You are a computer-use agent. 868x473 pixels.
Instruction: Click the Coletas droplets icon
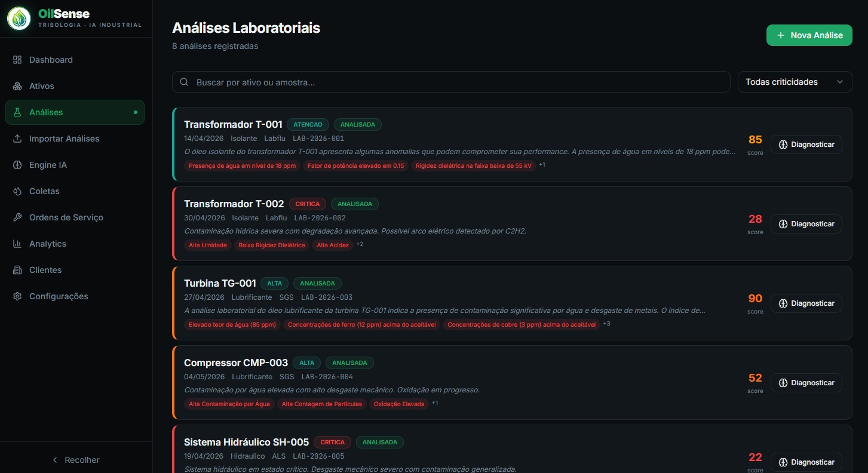[x=17, y=191]
